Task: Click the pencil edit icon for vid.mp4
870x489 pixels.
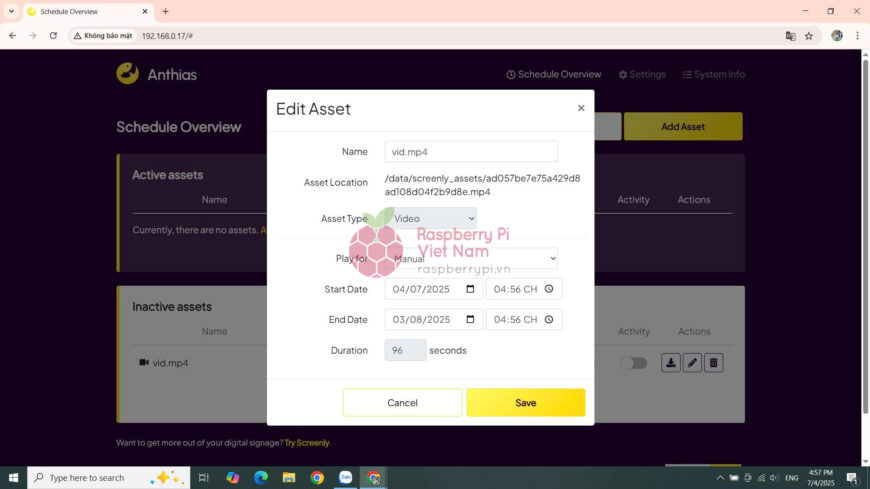Action: 692,363
